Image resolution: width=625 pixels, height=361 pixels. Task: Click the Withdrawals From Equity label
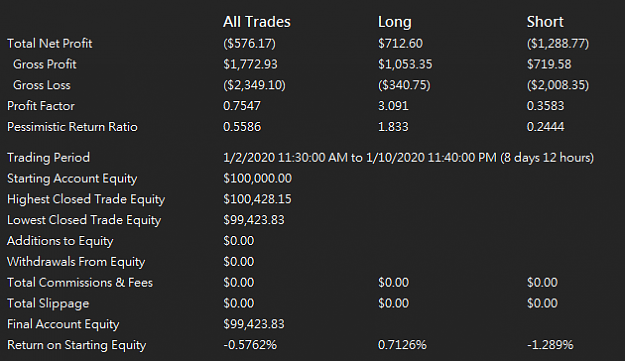point(76,262)
